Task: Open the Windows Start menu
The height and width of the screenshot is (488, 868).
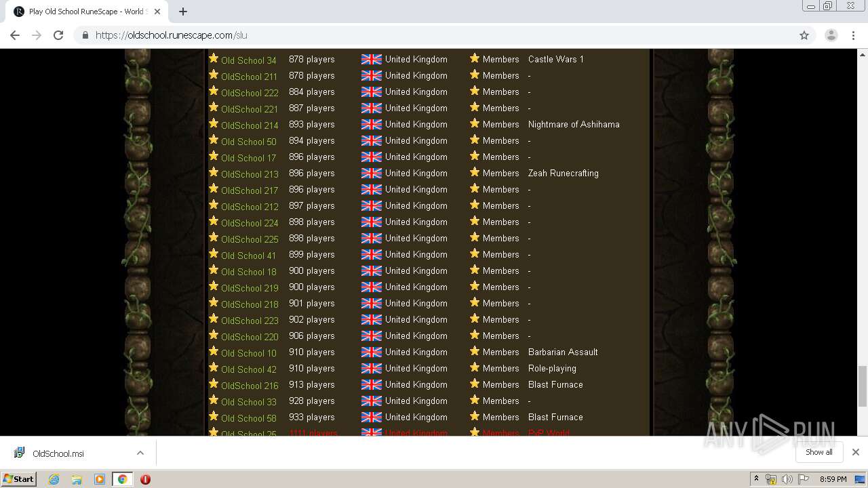Action: point(18,479)
